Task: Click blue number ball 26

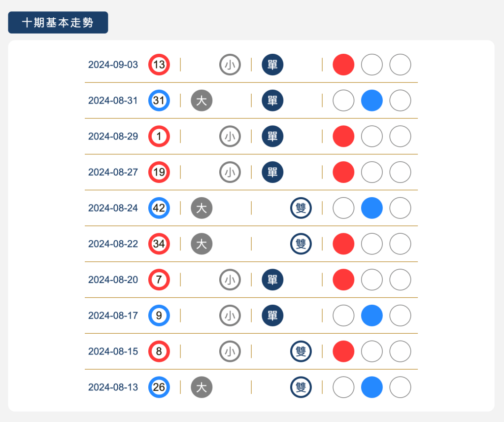Action: pos(159,387)
